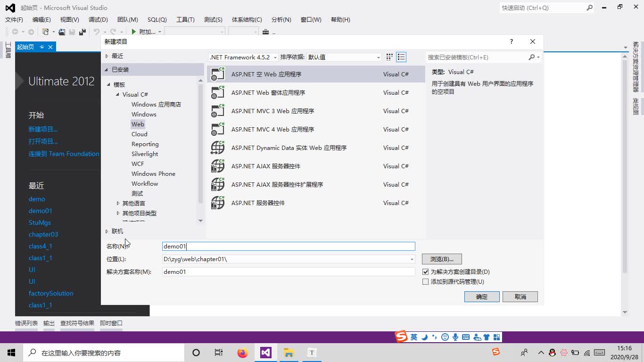The width and height of the screenshot is (644, 362).
Task: Open Firefox from the taskbar
Action: coord(243,353)
